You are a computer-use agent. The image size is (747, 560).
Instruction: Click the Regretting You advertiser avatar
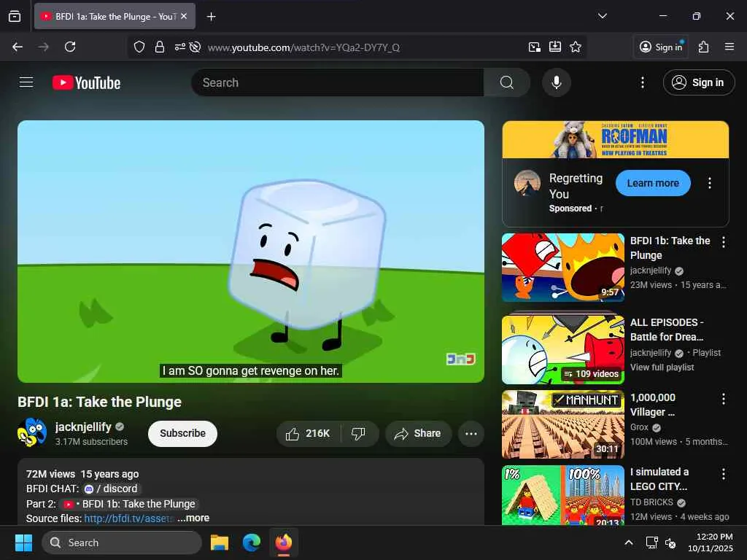[x=527, y=183]
